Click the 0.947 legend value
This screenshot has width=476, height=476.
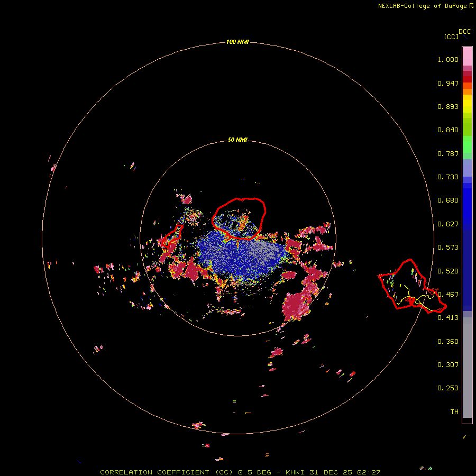pos(448,83)
